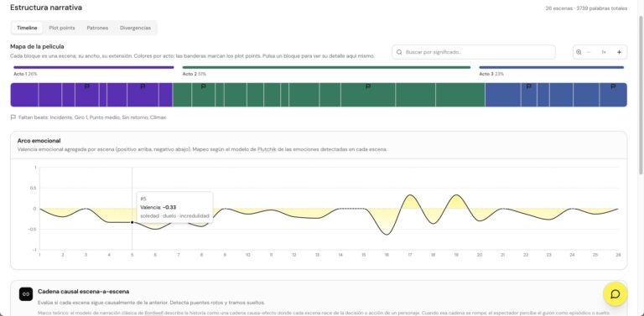The image size is (644, 316).
Task: Open the Divergencias tab
Action: coord(135,28)
